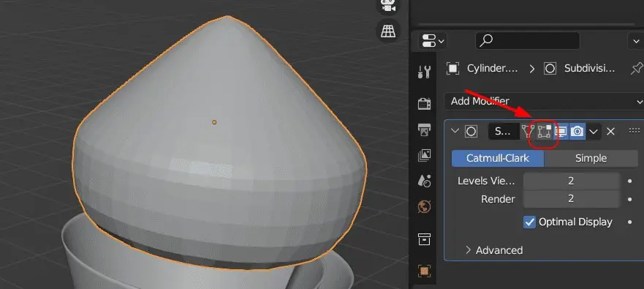Click the Subdivision modifier type icon

pyautogui.click(x=471, y=132)
